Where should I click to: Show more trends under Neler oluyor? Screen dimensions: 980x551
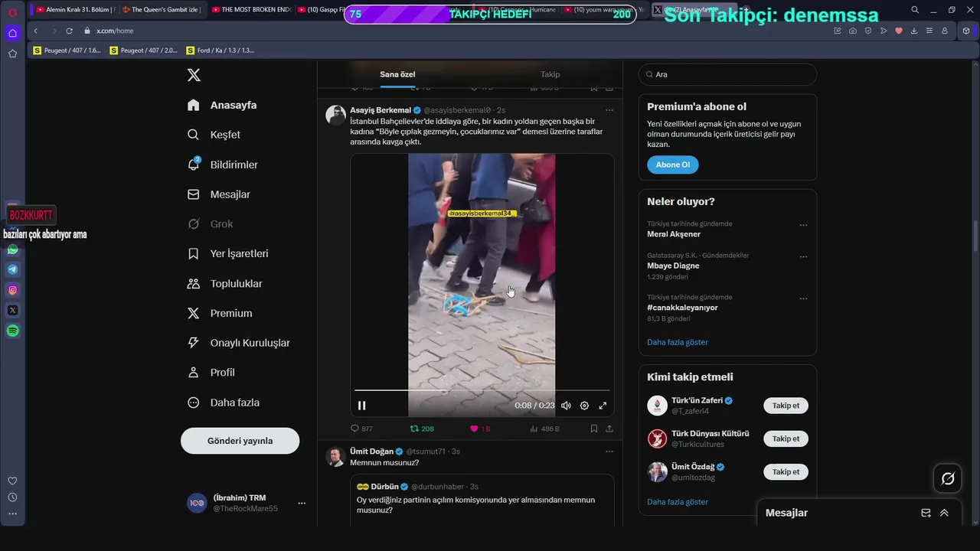tap(677, 342)
